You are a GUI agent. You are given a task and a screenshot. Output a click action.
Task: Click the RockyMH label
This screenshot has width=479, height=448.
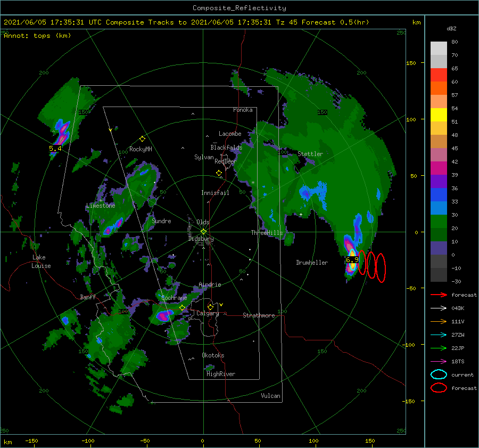pyautogui.click(x=141, y=149)
